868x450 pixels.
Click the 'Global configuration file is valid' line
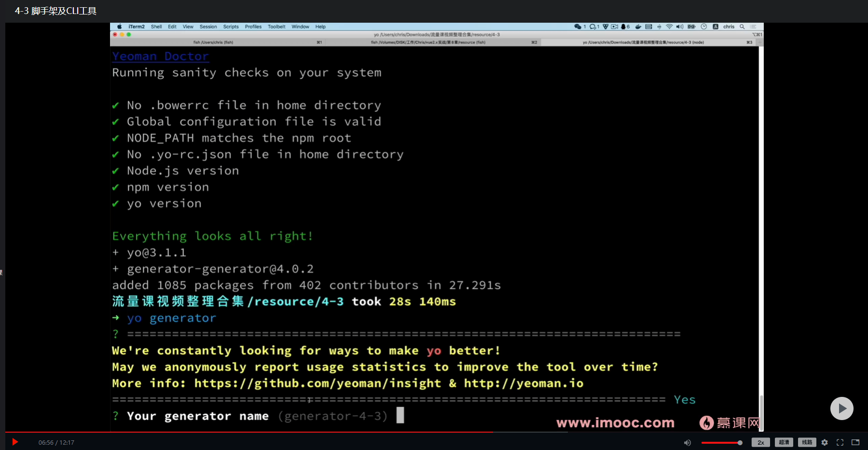254,122
